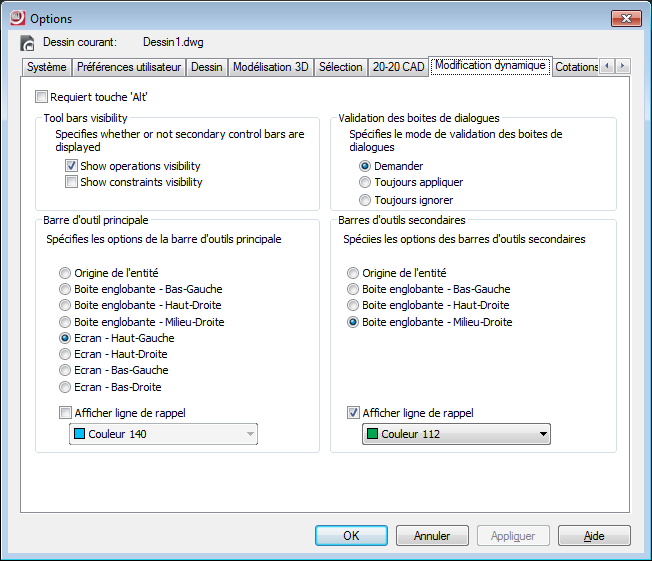The height and width of the screenshot is (561, 652).
Task: Switch to the Modélisation 3D tab
Action: click(x=270, y=67)
